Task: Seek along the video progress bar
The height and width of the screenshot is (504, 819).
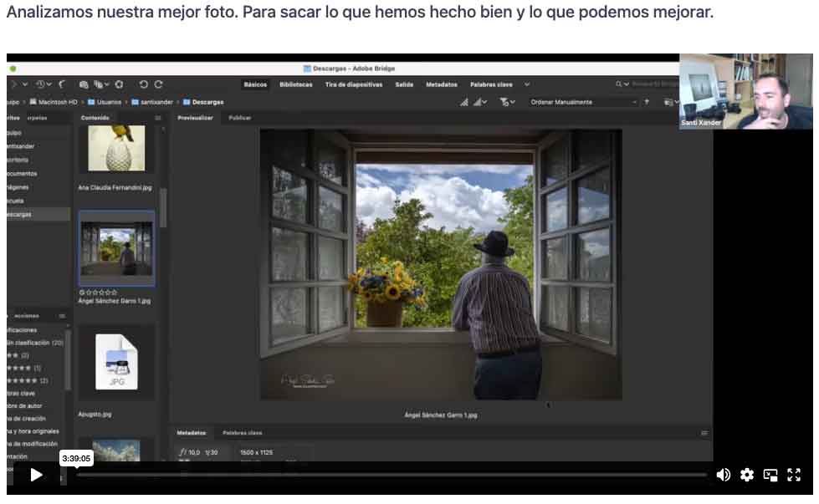Action: (x=392, y=475)
